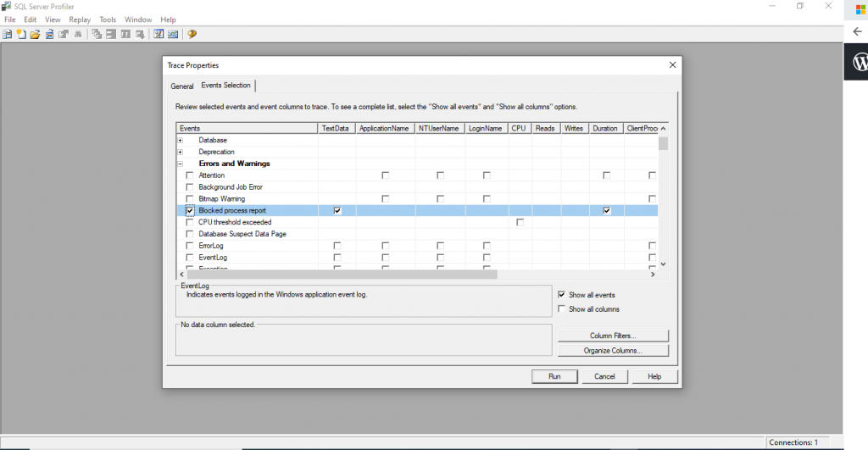
Task: Click Organize Columns button
Action: pos(613,350)
